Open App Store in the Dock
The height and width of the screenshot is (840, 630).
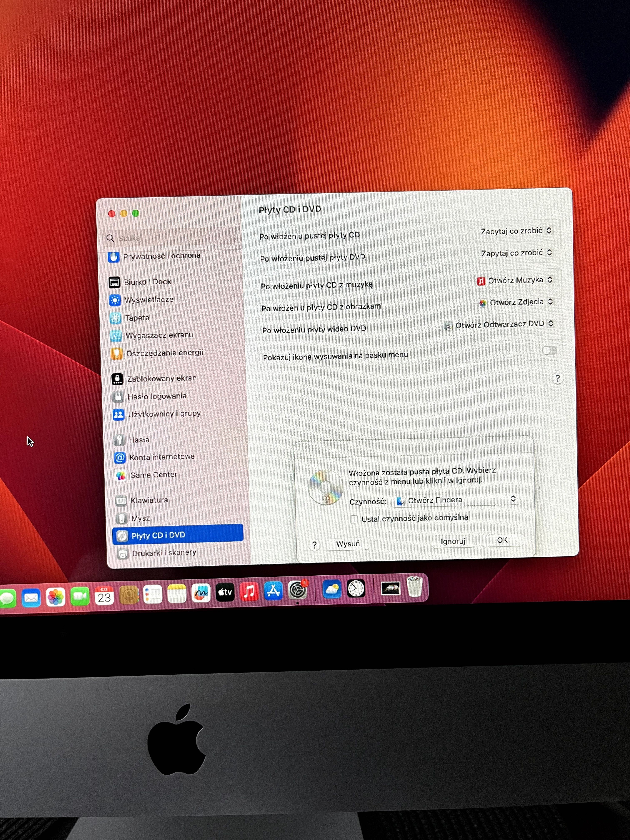(x=273, y=590)
